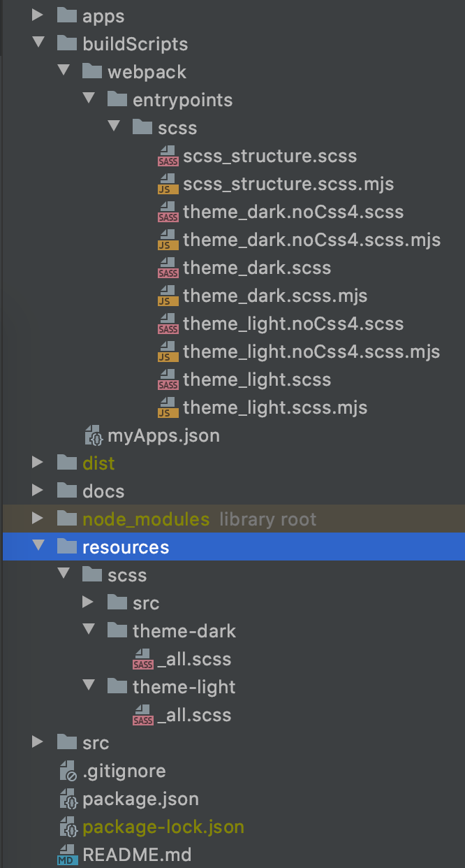Select myApps.json file name
The height and width of the screenshot is (868, 465).
163,435
